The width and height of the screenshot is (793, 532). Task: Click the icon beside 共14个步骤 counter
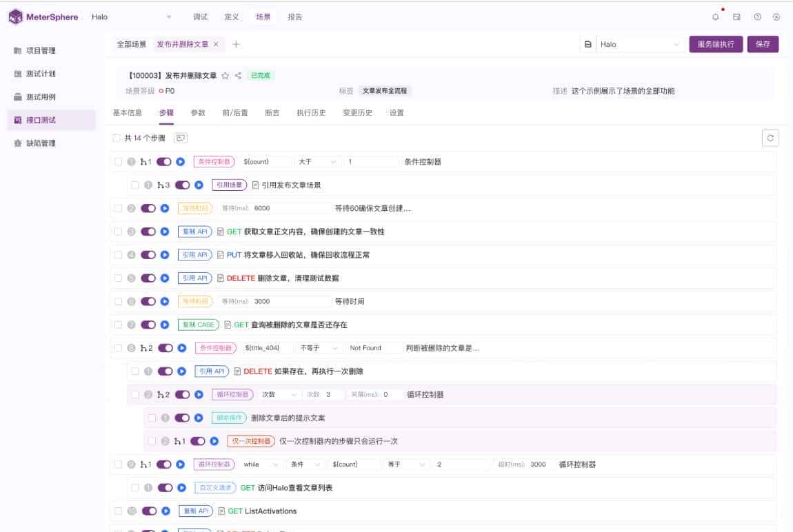coord(180,138)
